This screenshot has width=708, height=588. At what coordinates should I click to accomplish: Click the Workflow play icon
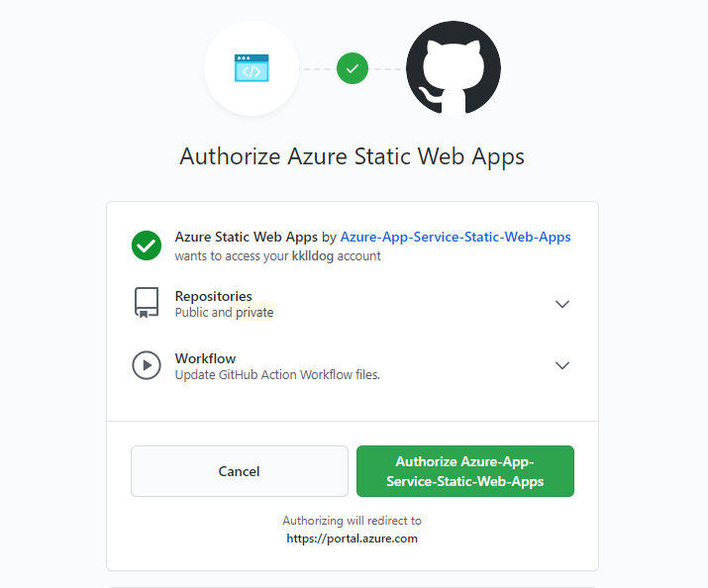click(x=147, y=365)
